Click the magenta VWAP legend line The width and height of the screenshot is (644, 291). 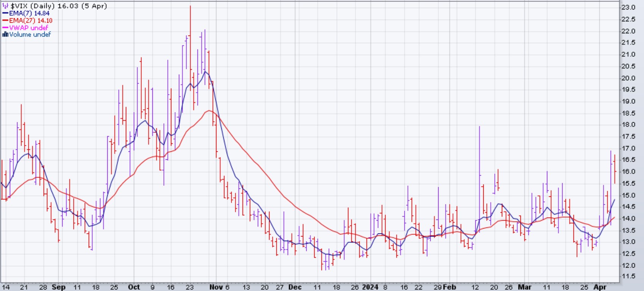click(x=5, y=28)
